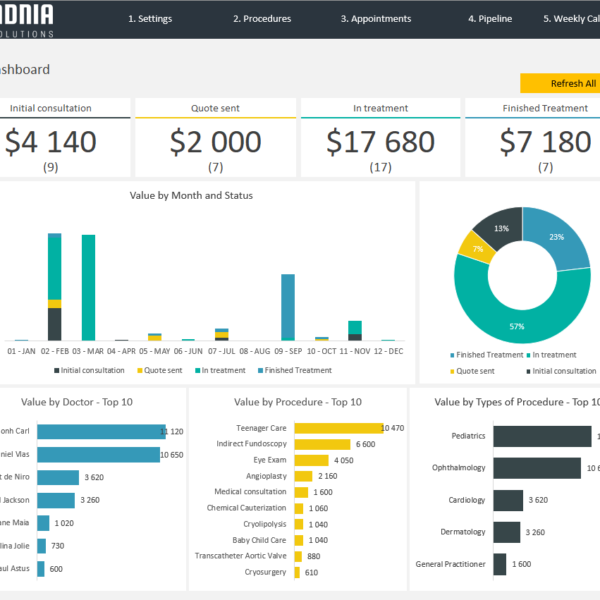Click the tall 03 - MAR bar
600x600 pixels.
[88, 288]
